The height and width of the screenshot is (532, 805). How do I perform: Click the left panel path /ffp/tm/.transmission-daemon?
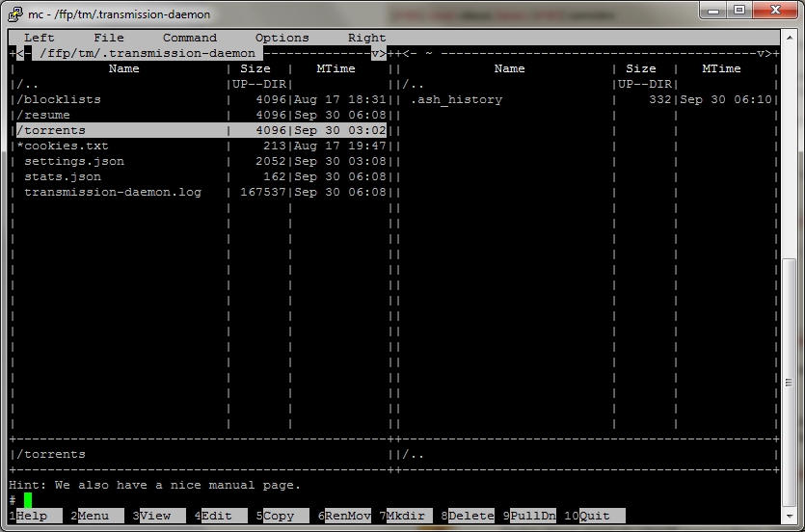point(148,53)
